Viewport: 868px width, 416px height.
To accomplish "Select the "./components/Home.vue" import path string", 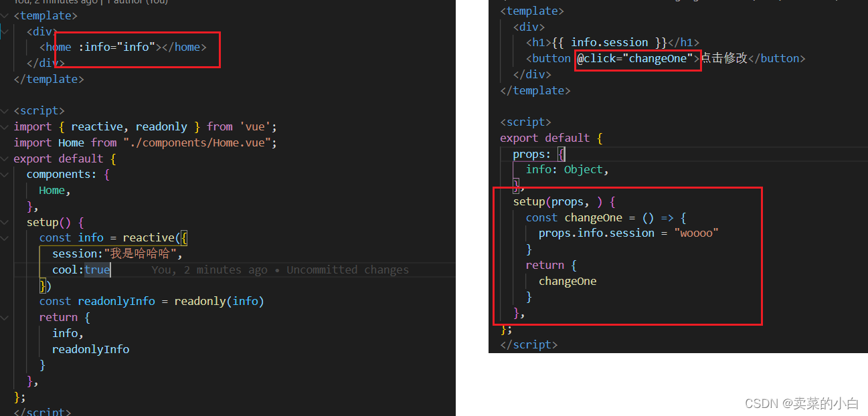I will 197,142.
